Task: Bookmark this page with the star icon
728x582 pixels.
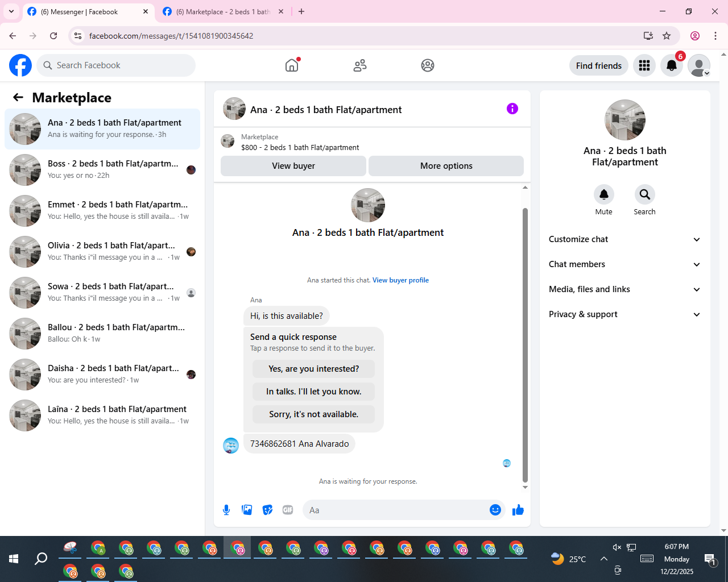Action: pyautogui.click(x=667, y=36)
